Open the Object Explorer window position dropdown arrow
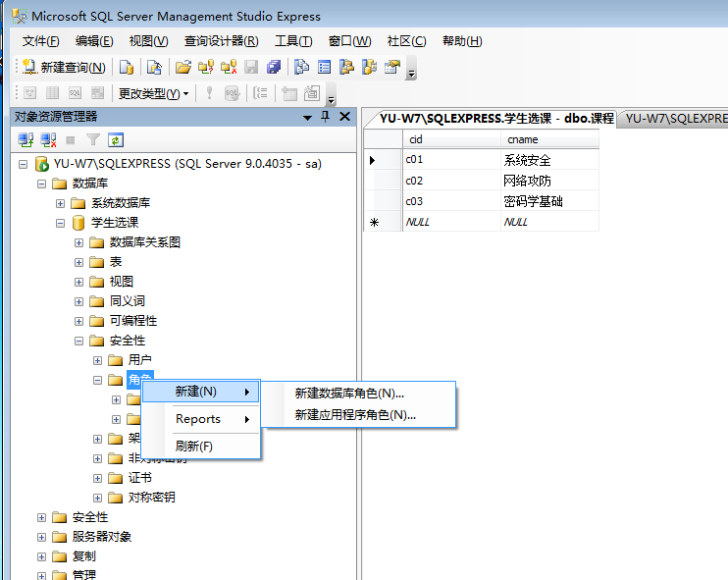Viewport: 728px width, 580px height. coord(307,118)
